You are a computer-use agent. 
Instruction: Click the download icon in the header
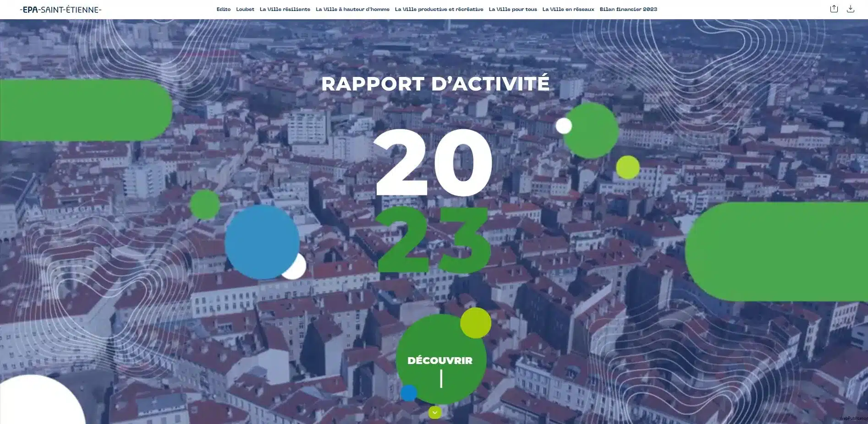850,9
